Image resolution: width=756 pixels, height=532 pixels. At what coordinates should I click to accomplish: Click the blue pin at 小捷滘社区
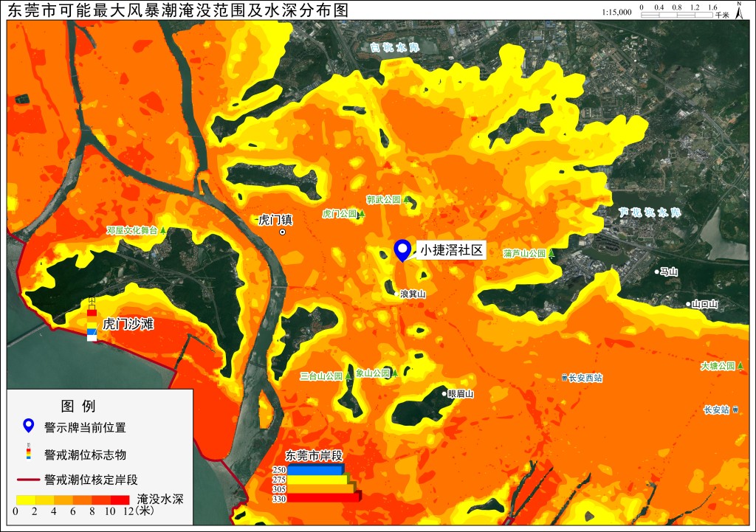pos(402,251)
